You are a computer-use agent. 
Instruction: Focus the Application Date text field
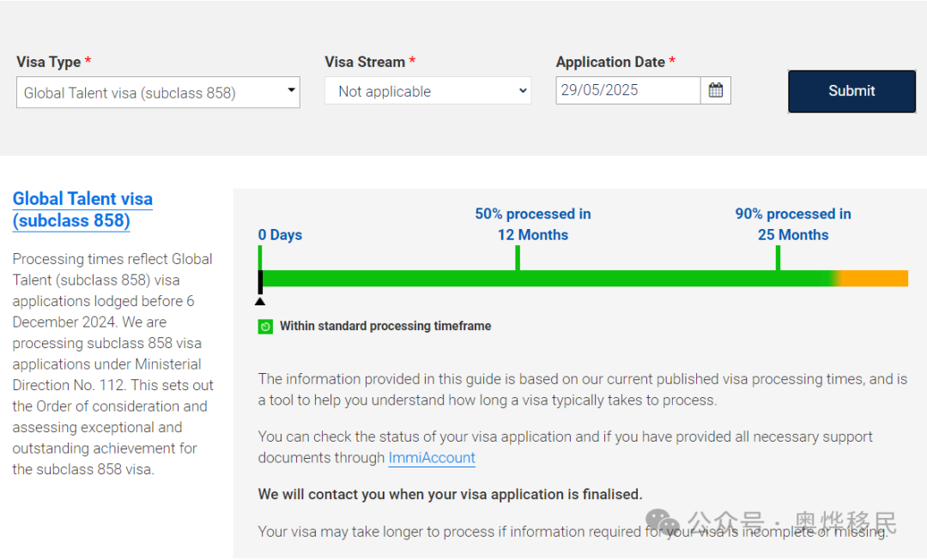pyautogui.click(x=628, y=90)
